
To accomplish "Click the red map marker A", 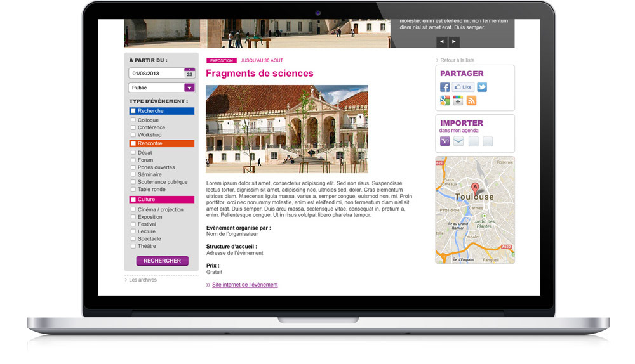I will [475, 188].
